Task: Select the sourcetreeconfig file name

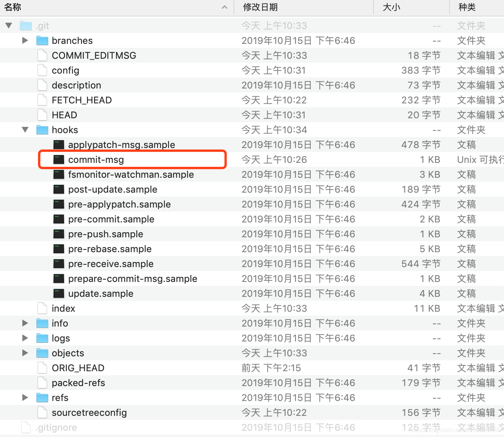Action: pos(89,413)
